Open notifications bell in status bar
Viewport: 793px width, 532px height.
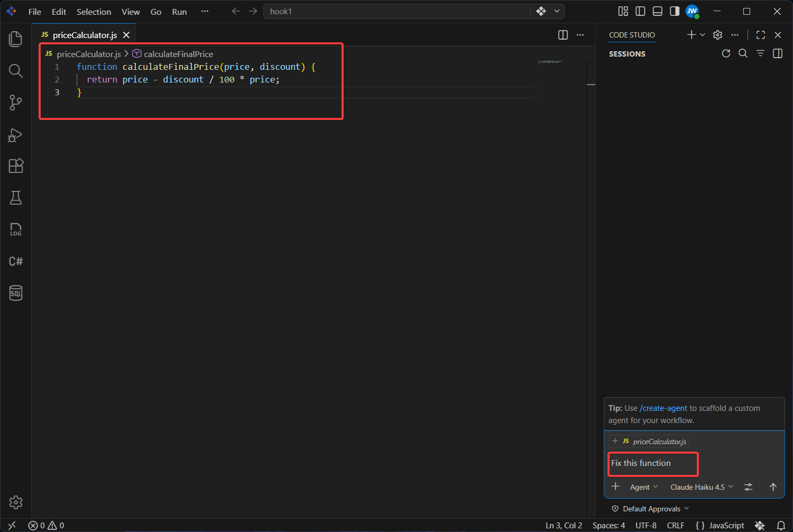point(781,525)
